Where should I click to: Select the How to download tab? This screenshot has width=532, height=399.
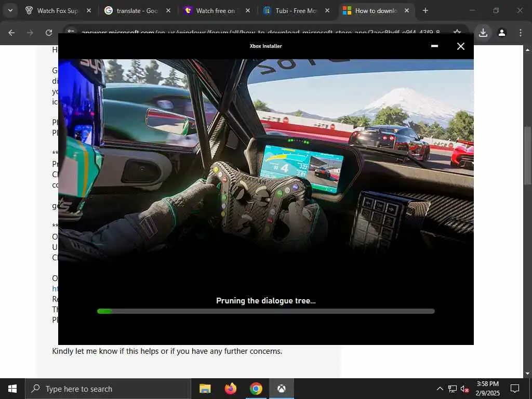pyautogui.click(x=375, y=11)
